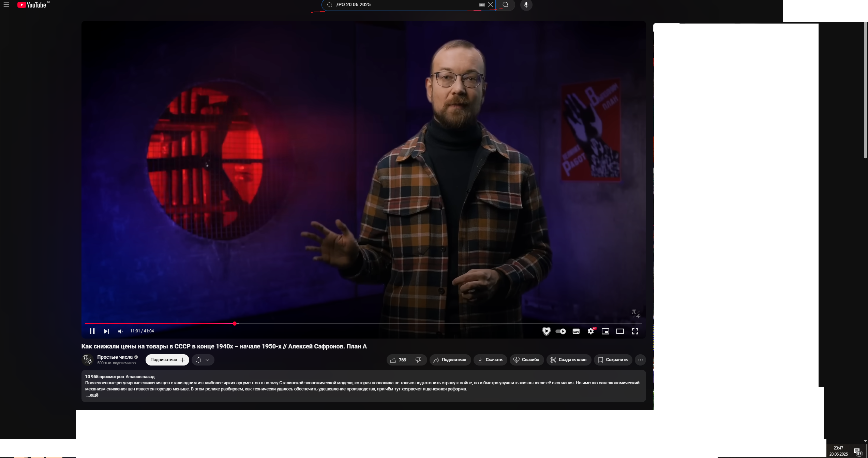Subscribe with the Подписаться button
The height and width of the screenshot is (458, 868).
167,360
